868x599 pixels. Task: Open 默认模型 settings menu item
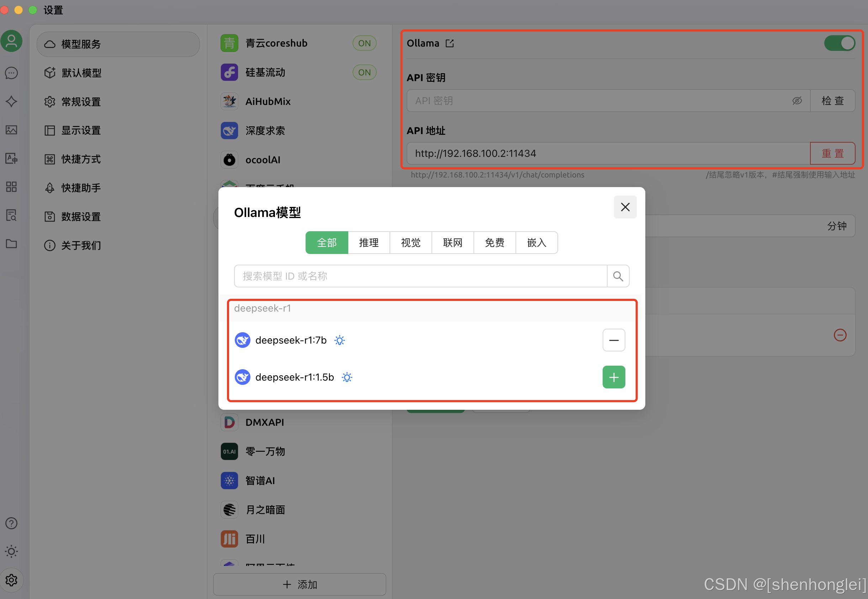(81, 73)
